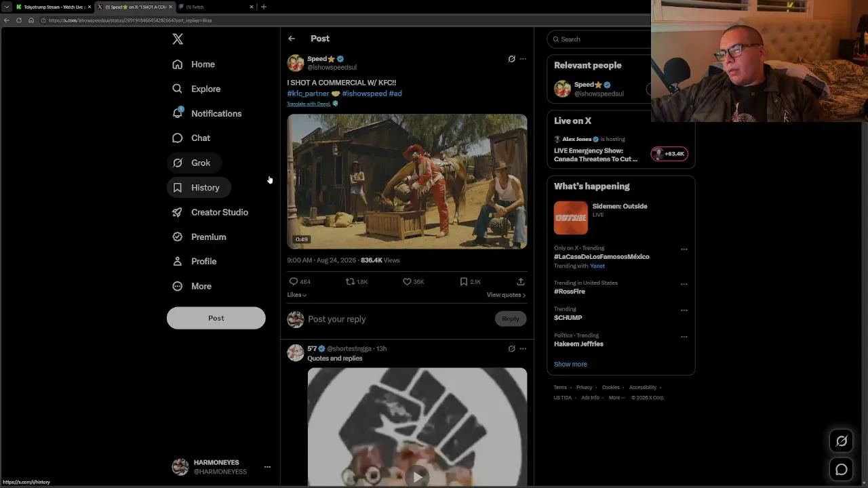
Task: Click View quotes link
Action: coord(506,295)
